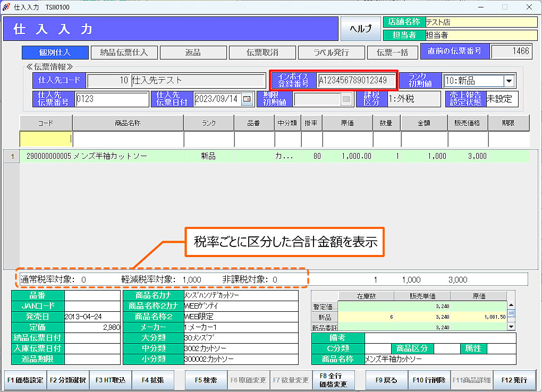Viewport: 542px width, 392px height.
Task: Open ヘルプ help button
Action: pyautogui.click(x=360, y=29)
